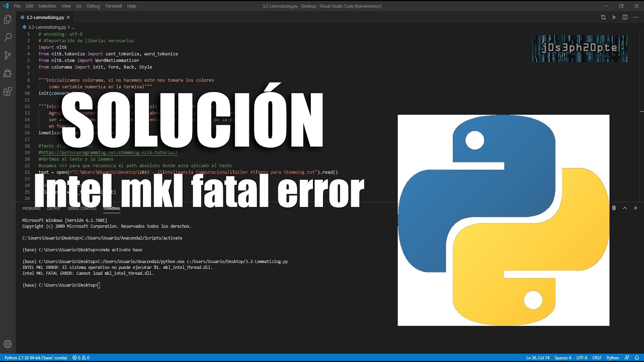
Task: Open the editor More Actions ellipsis
Action: click(x=635, y=17)
